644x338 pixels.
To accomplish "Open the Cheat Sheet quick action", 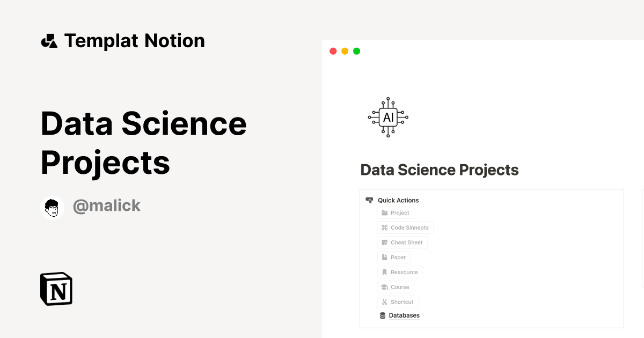I will [x=402, y=243].
